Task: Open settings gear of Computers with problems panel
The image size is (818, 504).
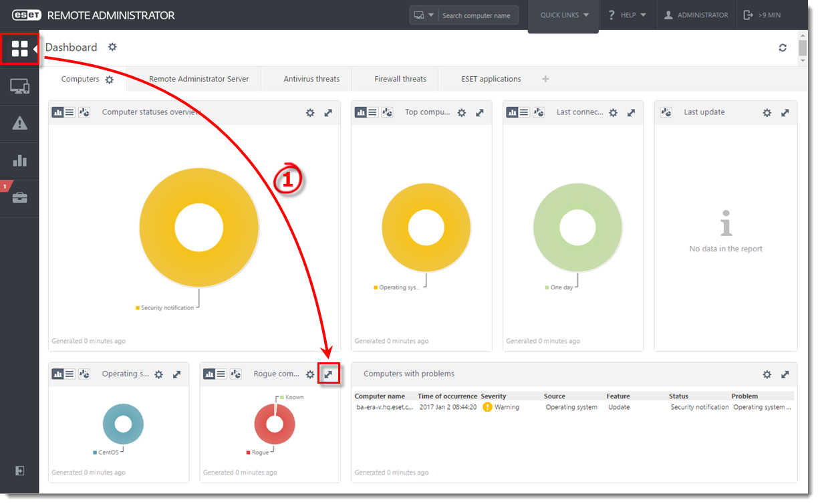Action: [767, 374]
